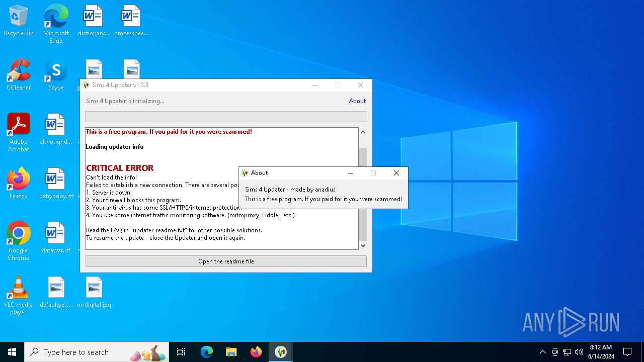Screen dimensions: 644x362
Task: Click the taskbar search box
Action: [98, 352]
